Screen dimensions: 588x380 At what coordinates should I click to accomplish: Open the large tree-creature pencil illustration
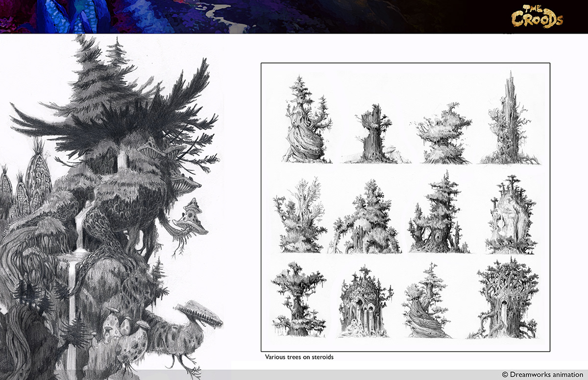tap(112, 207)
